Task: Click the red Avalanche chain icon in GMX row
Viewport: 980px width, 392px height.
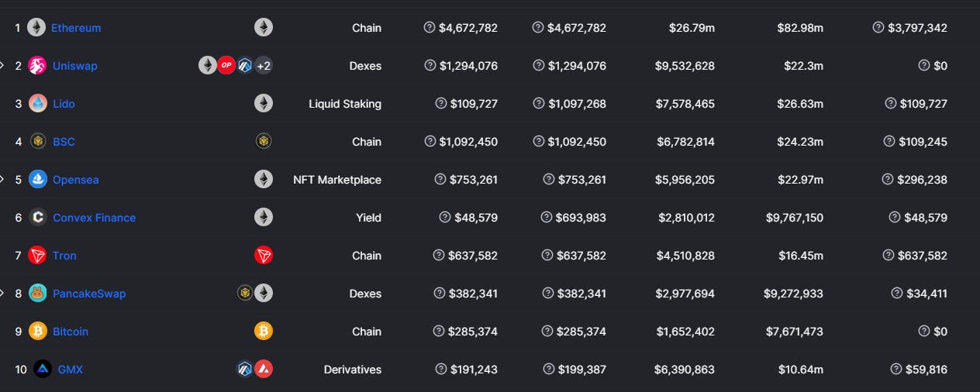Action: [264, 370]
